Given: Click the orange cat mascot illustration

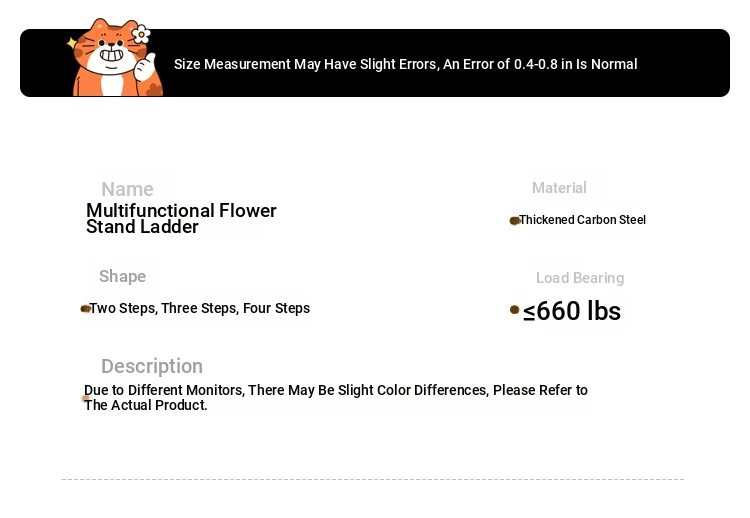Looking at the screenshot, I should coord(117,57).
